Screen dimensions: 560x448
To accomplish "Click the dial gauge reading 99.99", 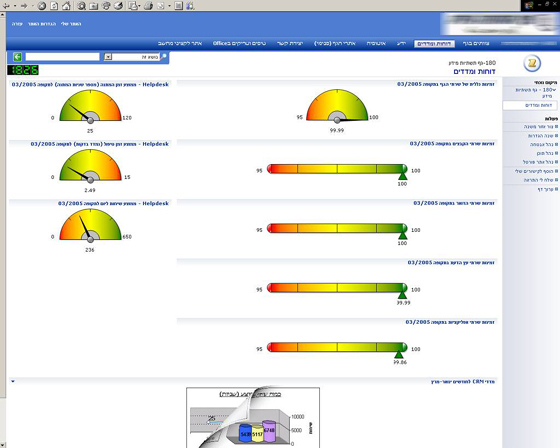I will [x=337, y=106].
